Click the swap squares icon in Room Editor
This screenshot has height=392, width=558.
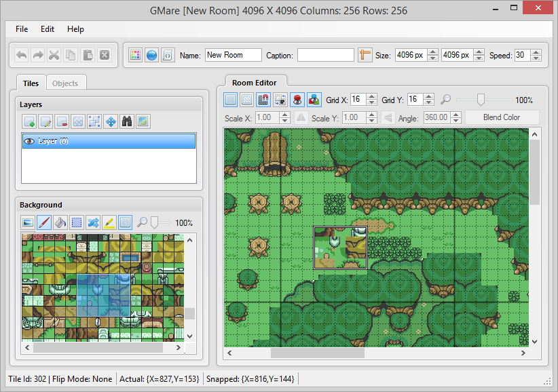click(280, 100)
